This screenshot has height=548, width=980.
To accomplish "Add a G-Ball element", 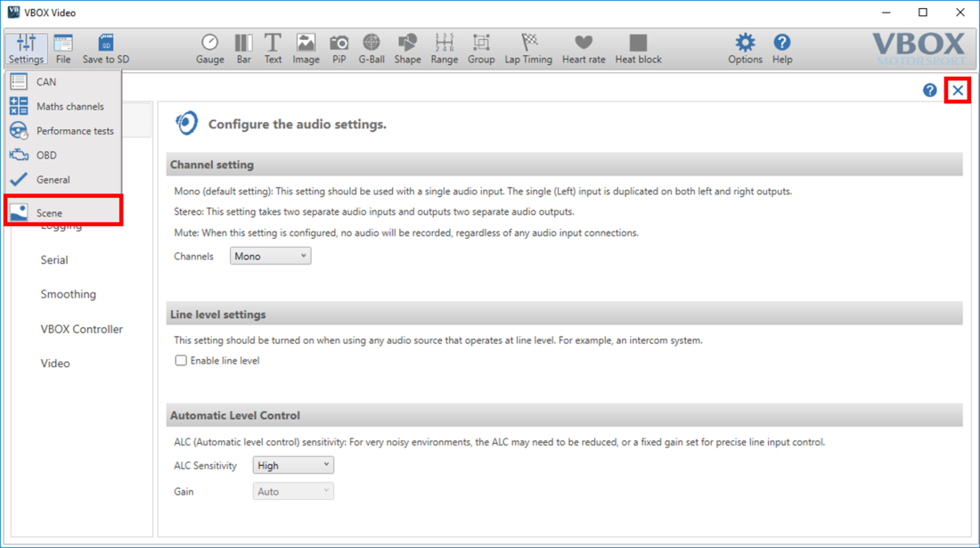I will (x=372, y=49).
